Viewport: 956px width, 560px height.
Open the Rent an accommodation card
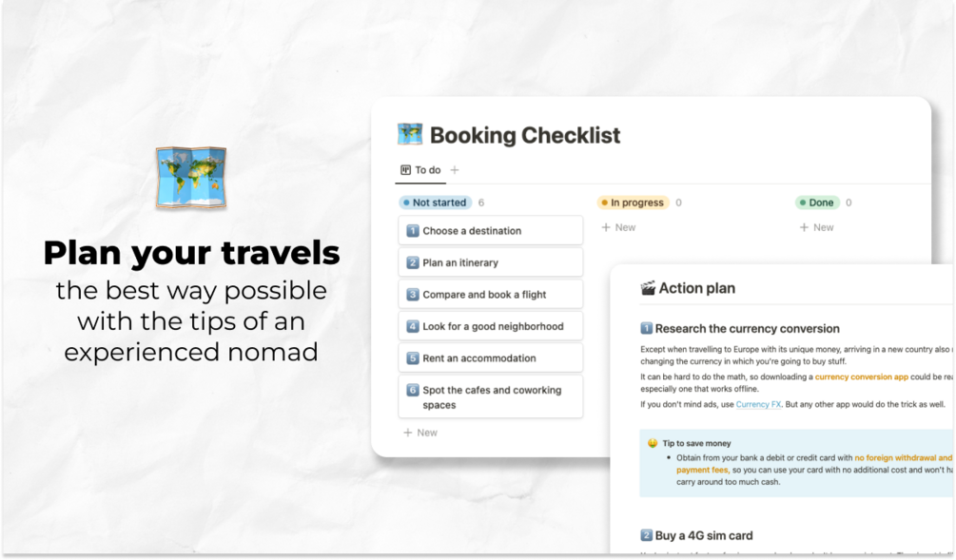[x=490, y=358]
